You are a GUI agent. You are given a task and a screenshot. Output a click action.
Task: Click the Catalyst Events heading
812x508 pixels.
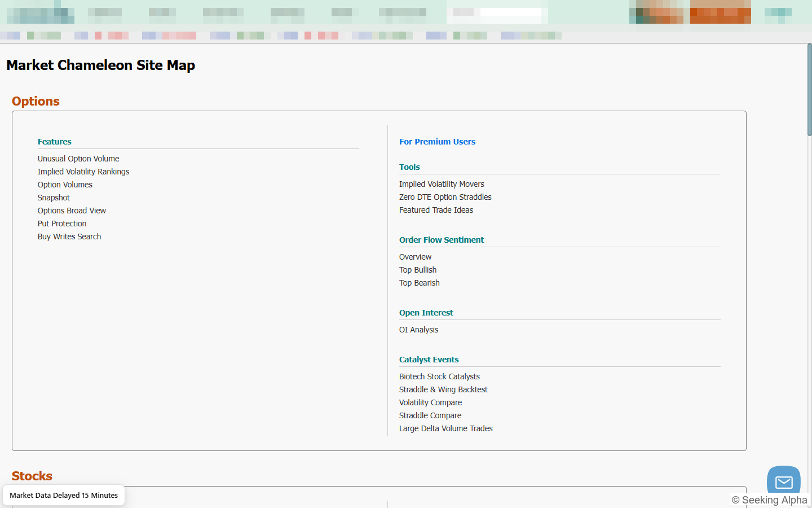click(429, 360)
